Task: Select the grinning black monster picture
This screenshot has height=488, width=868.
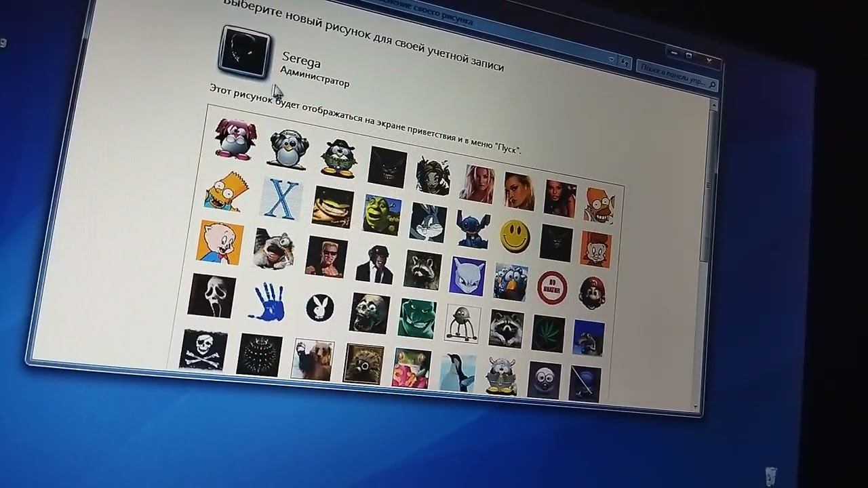Action: point(387,167)
